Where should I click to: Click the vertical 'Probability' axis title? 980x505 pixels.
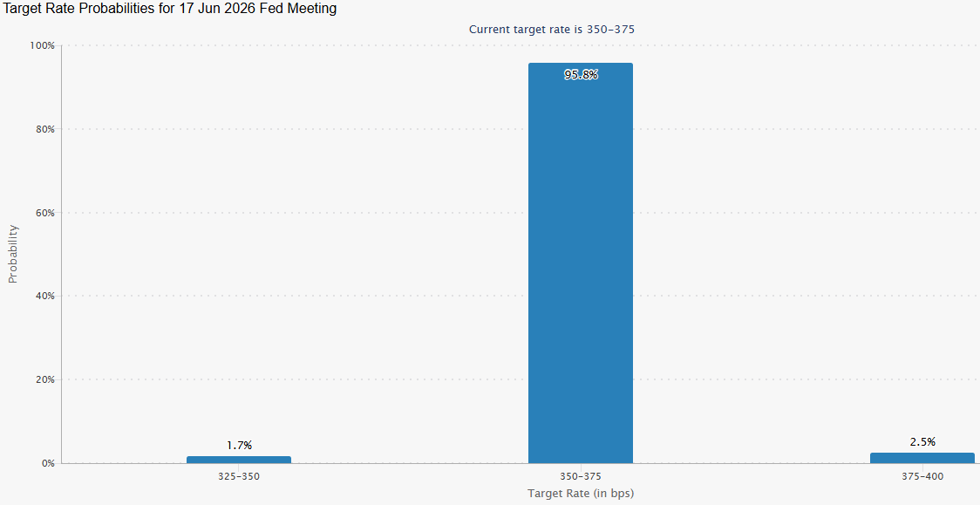click(x=13, y=254)
